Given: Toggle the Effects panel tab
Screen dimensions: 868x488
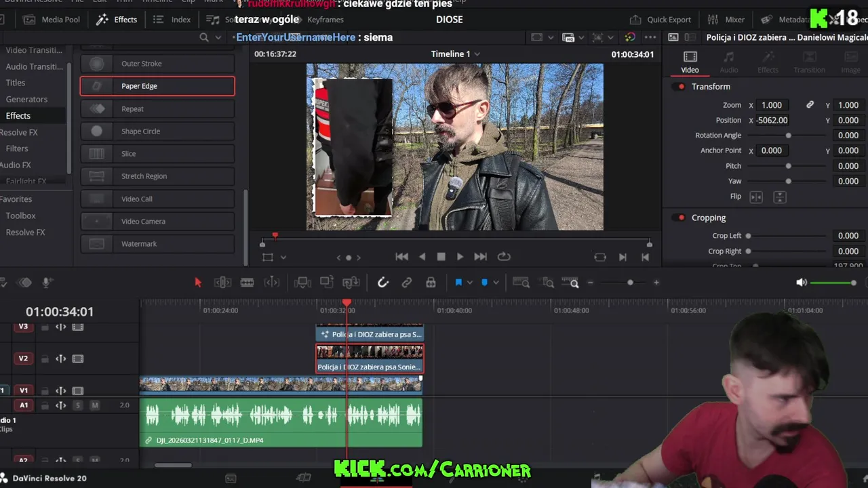Looking at the screenshot, I should point(117,20).
